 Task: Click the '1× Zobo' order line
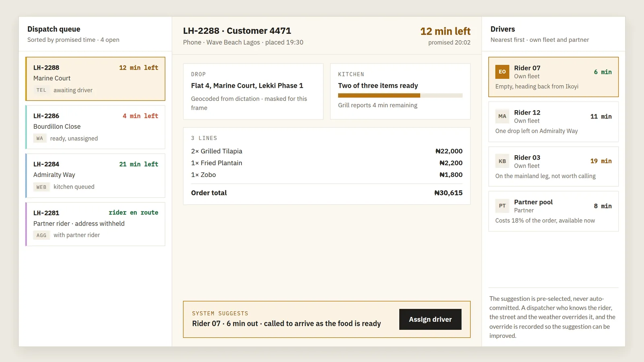point(327,175)
